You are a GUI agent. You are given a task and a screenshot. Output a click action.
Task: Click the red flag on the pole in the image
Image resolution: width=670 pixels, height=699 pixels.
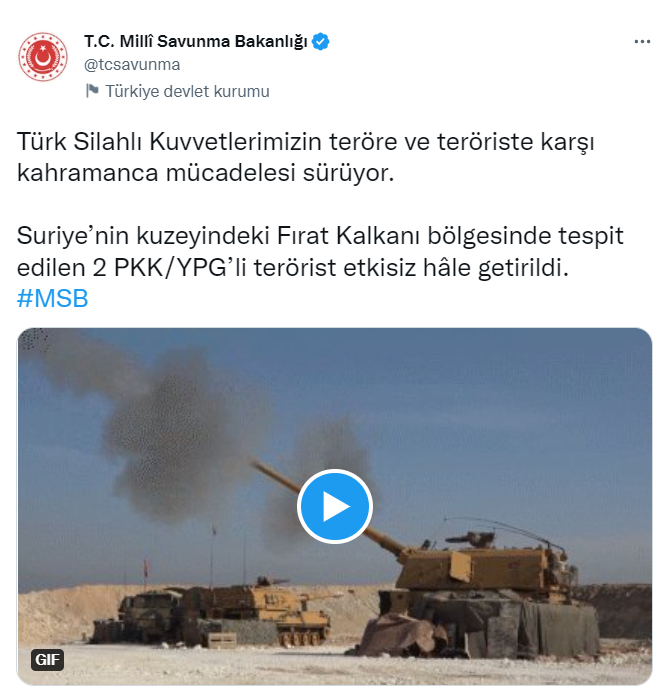coord(145,567)
